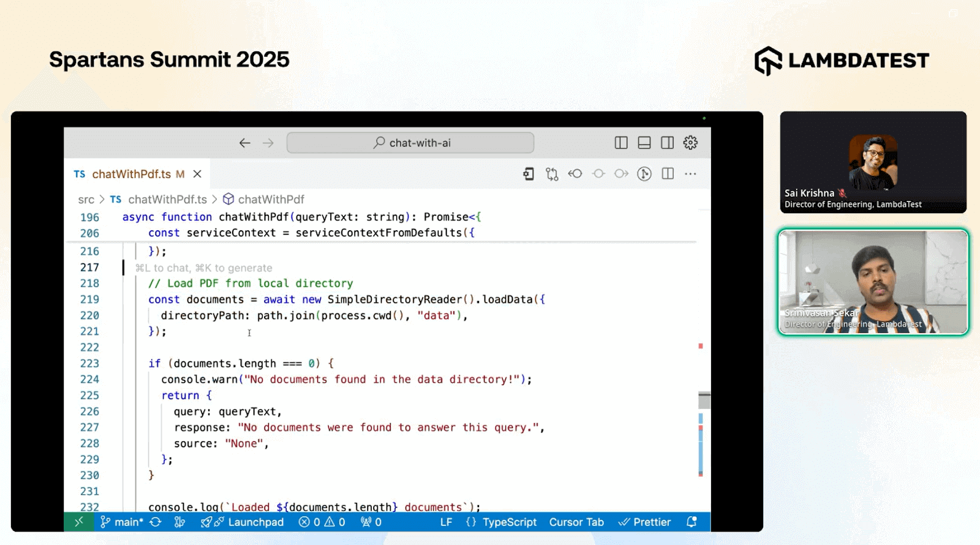This screenshot has width=980, height=545.
Task: Click sticky line 206 serviceContext declaration
Action: (311, 233)
